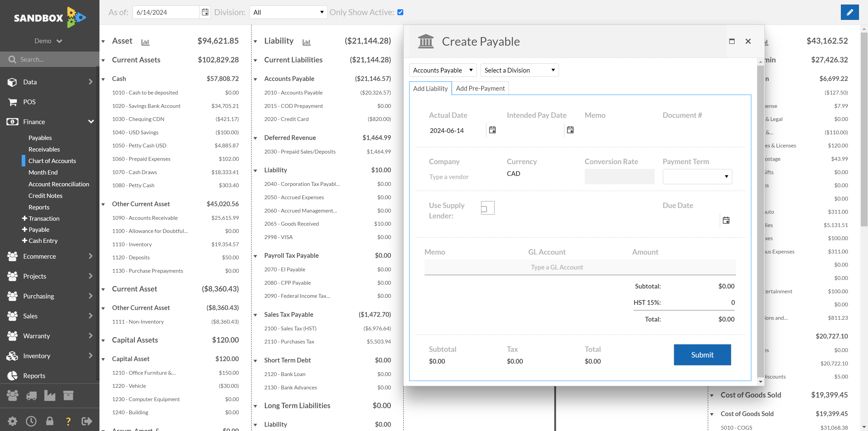Open Data menu in the sidebar
This screenshot has width=868, height=431.
pos(50,82)
